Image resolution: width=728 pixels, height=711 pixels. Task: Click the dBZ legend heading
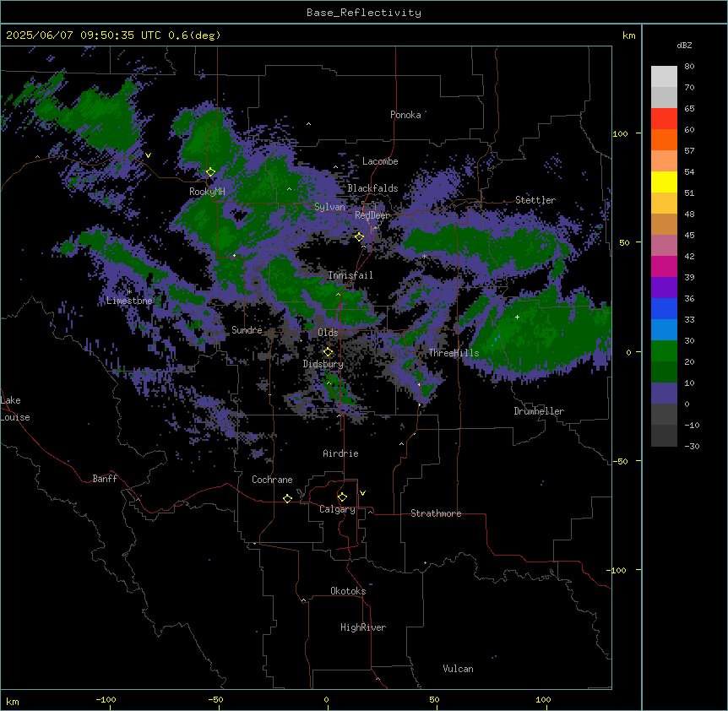[x=684, y=46]
